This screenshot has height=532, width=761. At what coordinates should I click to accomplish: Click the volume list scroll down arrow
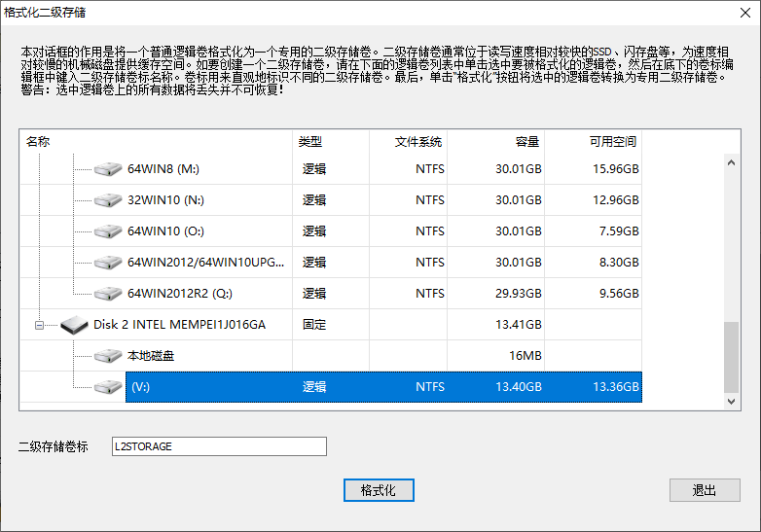pyautogui.click(x=732, y=402)
